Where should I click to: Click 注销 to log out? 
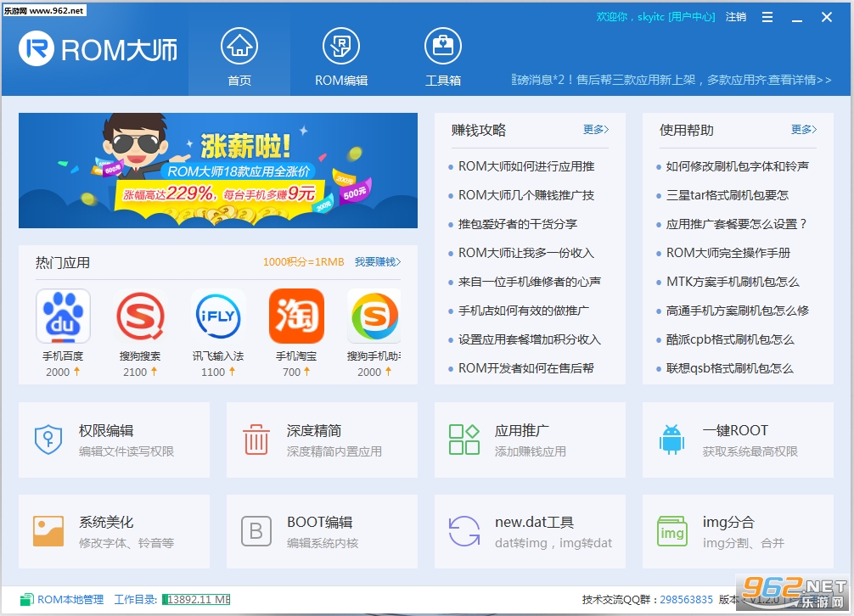tap(736, 17)
